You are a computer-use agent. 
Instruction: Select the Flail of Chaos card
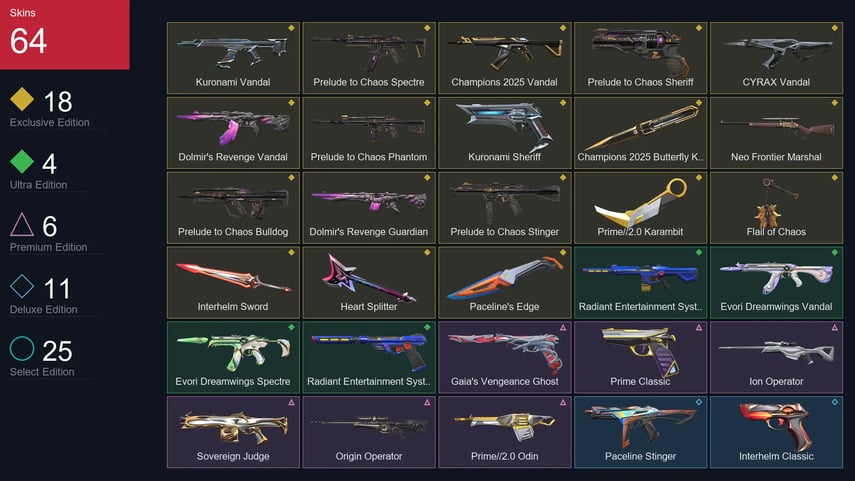pos(776,208)
